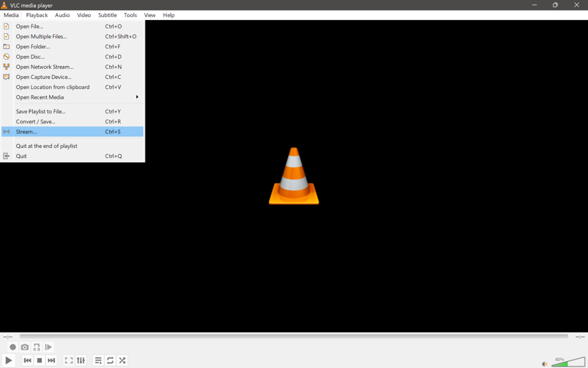Click the Open Network Stream icon
This screenshot has width=588, height=368.
point(6,67)
